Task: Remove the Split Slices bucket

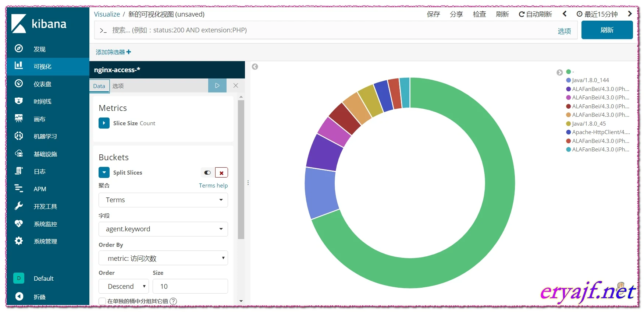Action: [221, 172]
